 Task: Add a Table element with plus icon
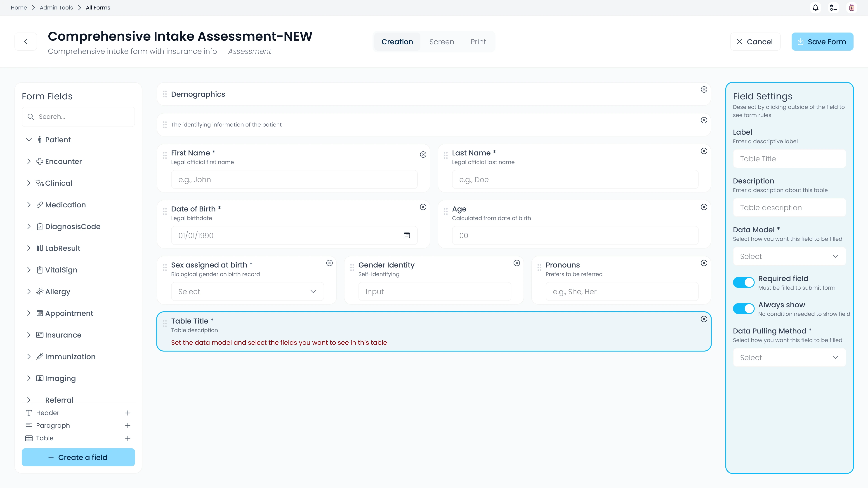click(128, 438)
